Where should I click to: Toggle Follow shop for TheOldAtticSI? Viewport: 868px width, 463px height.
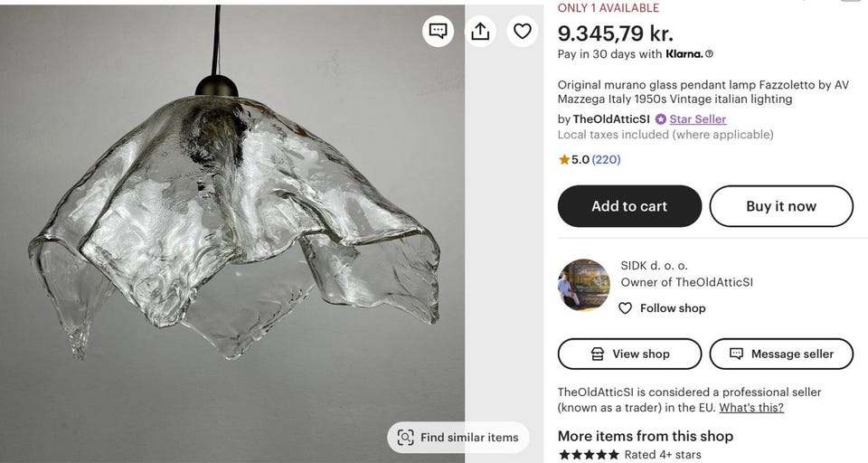tap(663, 308)
